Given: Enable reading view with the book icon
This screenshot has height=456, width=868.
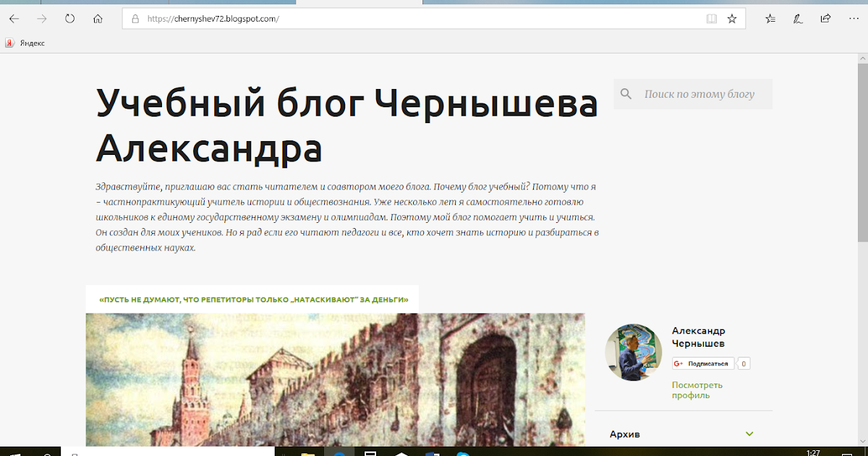Looking at the screenshot, I should click(x=712, y=19).
